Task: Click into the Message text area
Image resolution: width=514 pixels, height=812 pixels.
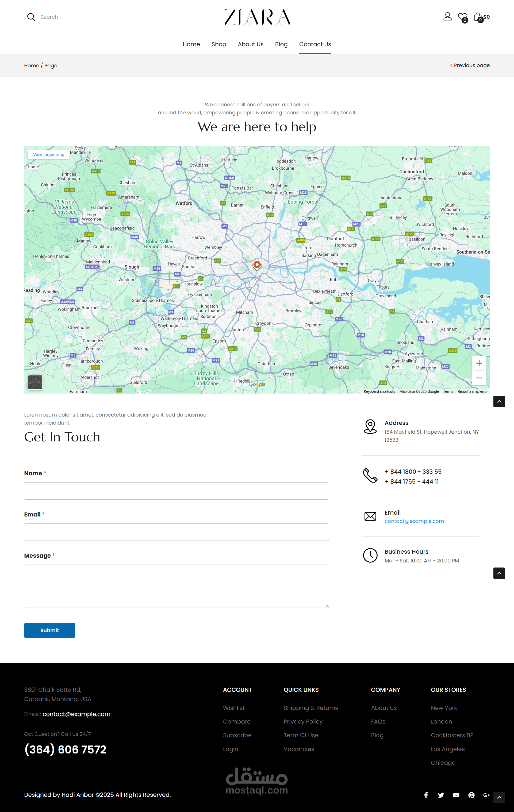Action: click(177, 586)
